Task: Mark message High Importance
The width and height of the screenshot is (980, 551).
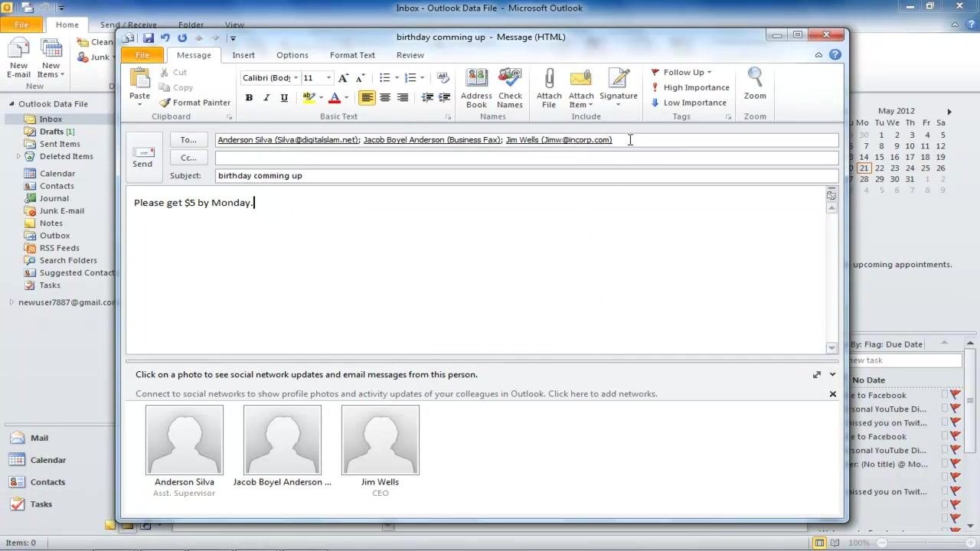Action: 690,87
